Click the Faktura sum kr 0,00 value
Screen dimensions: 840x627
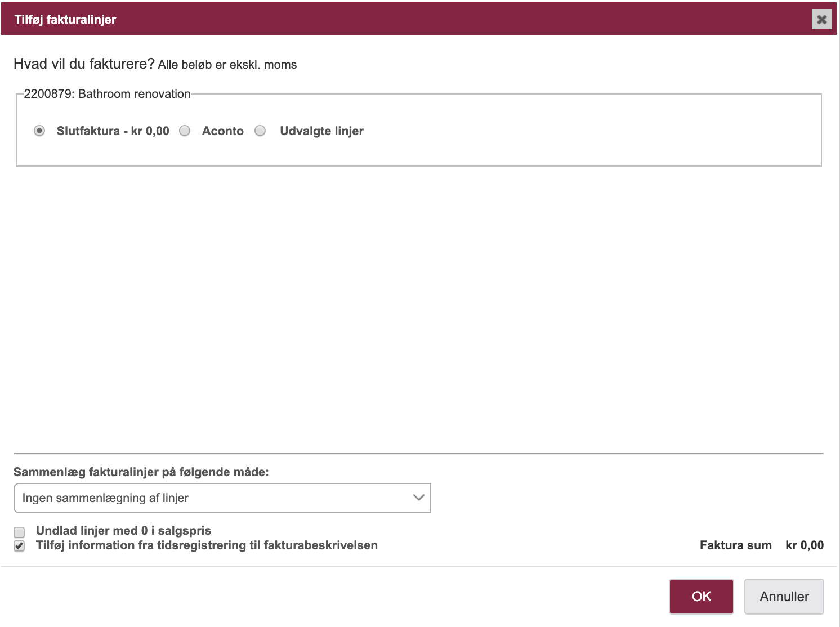point(805,545)
